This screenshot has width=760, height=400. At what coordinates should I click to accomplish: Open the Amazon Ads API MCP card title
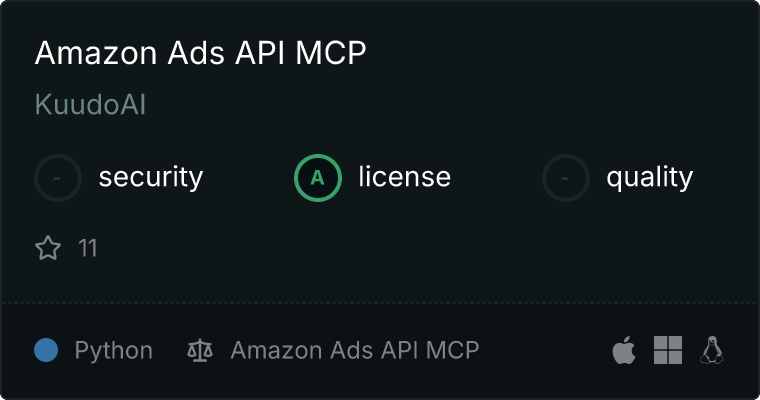201,52
